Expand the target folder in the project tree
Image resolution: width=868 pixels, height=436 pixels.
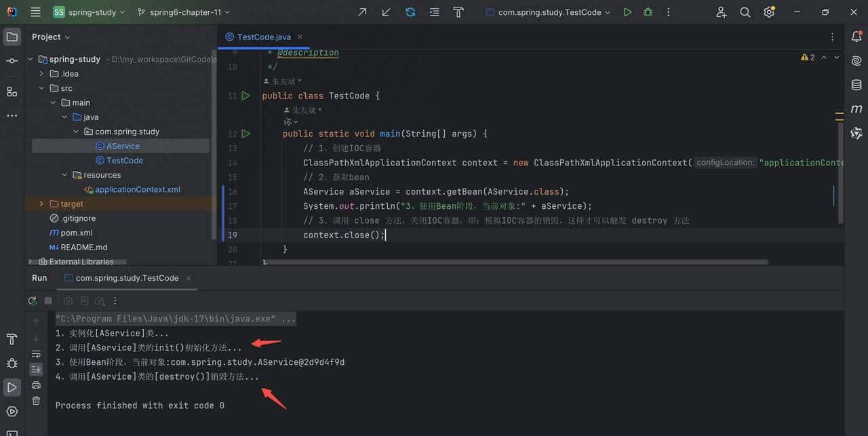click(41, 204)
